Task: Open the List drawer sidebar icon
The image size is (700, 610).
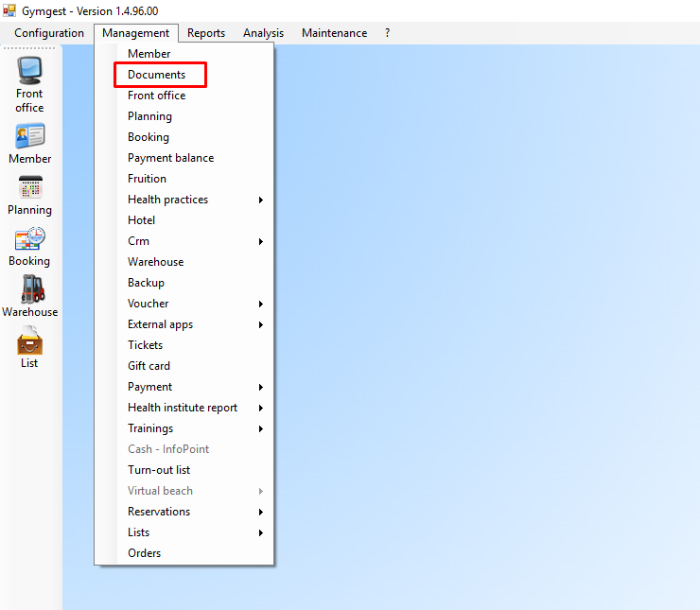Action: coord(29,347)
